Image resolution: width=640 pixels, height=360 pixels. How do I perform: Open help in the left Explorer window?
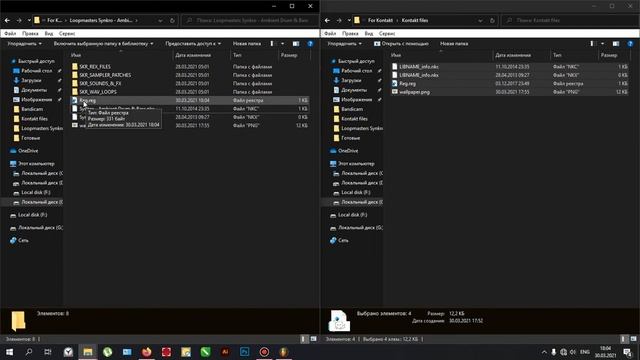[310, 44]
